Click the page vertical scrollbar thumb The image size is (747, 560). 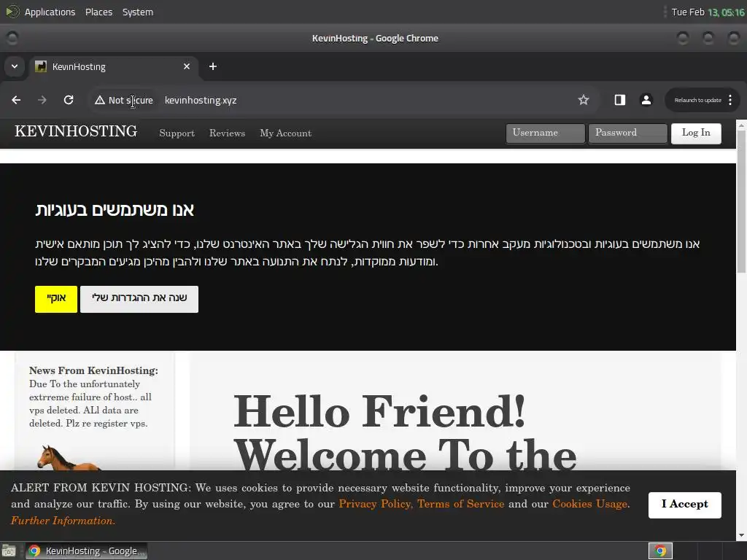[x=741, y=203]
